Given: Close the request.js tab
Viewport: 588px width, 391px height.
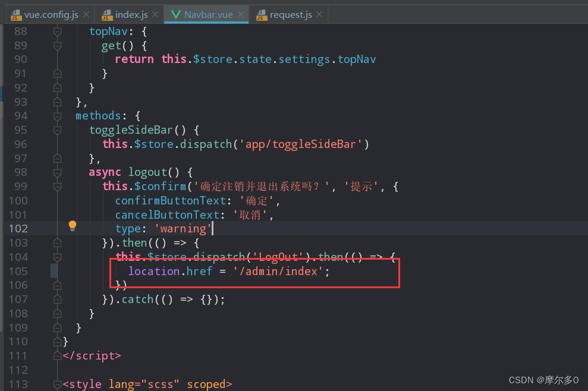Looking at the screenshot, I should pyautogui.click(x=319, y=15).
